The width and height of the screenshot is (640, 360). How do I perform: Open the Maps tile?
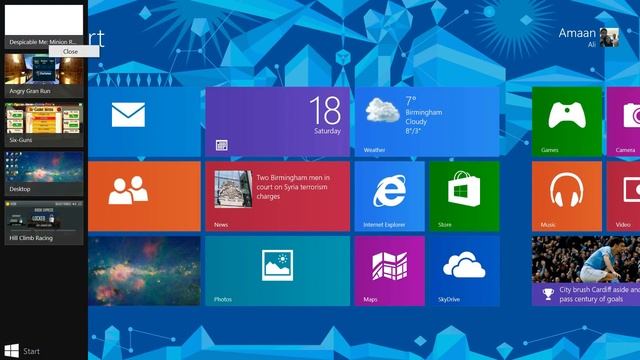coord(389,271)
